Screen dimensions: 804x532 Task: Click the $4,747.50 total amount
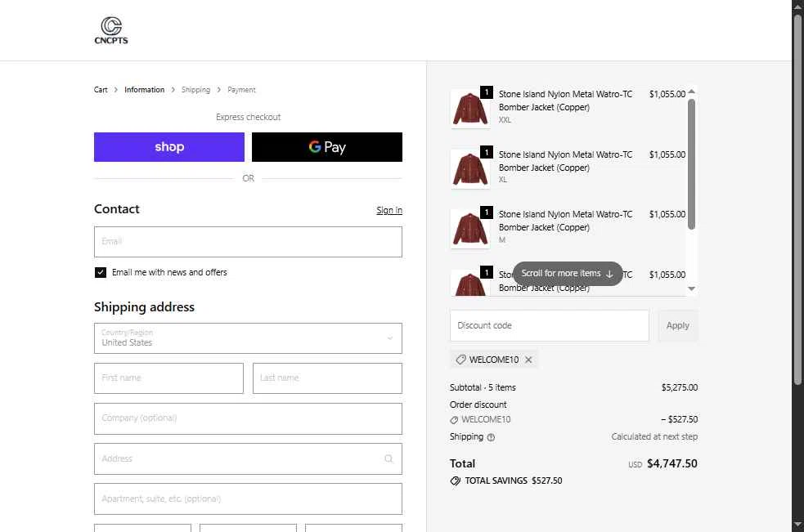(671, 464)
